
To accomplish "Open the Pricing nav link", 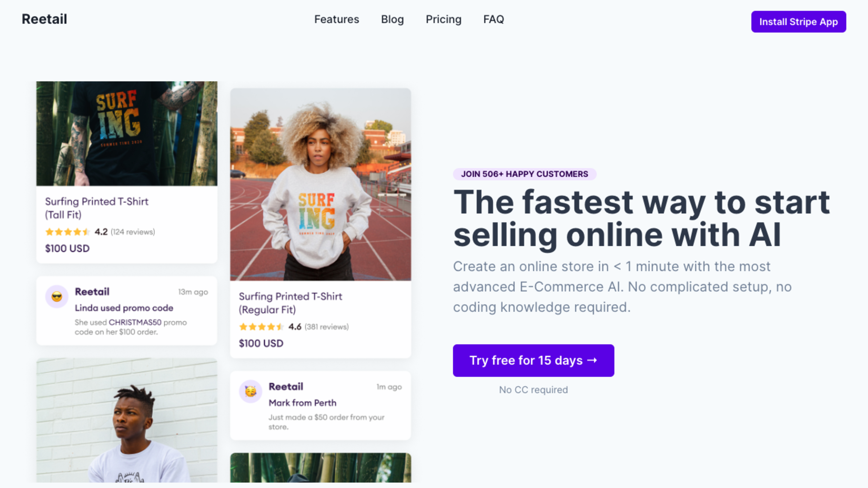I will 443,19.
